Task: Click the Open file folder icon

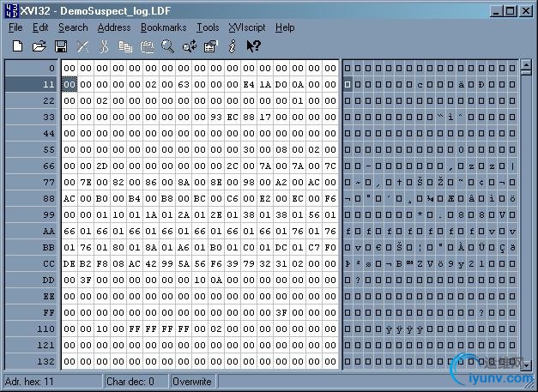Action: point(39,46)
